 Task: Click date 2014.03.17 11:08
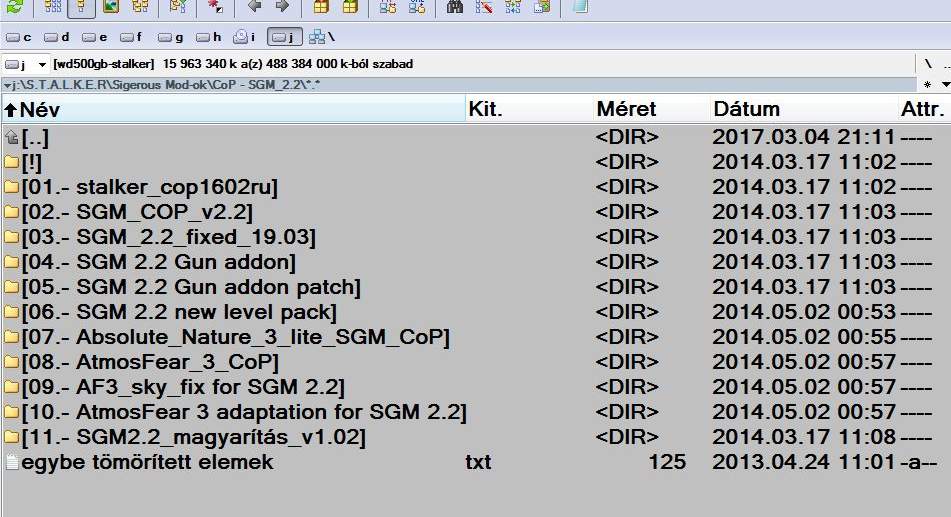tap(804, 438)
